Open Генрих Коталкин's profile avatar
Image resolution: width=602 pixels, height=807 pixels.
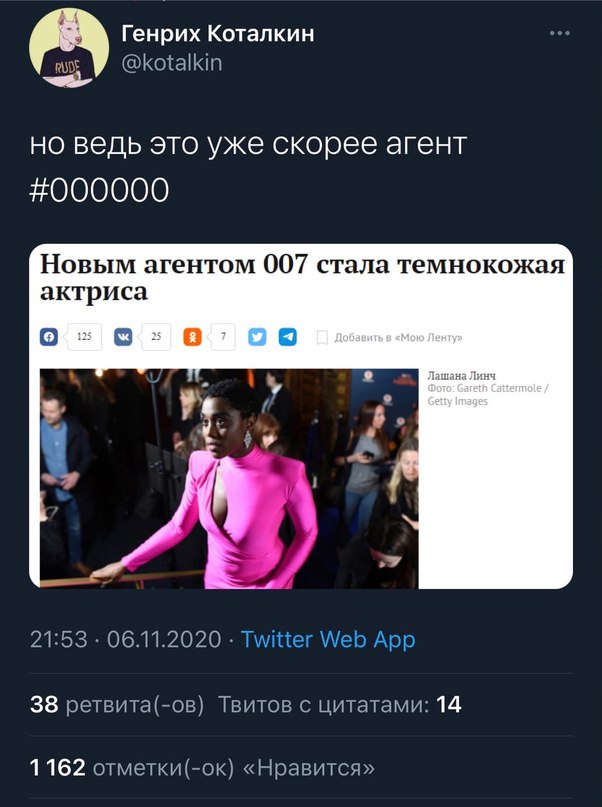click(x=69, y=48)
